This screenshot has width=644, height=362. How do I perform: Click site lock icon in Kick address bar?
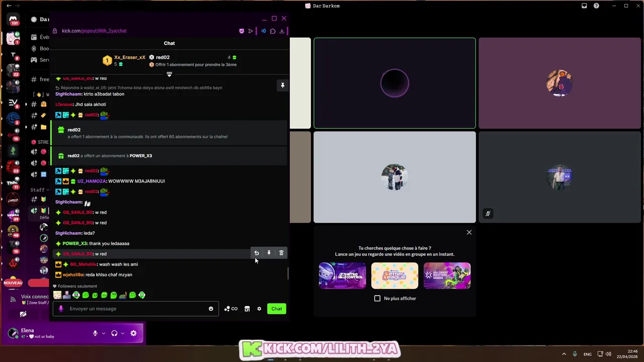point(55,31)
